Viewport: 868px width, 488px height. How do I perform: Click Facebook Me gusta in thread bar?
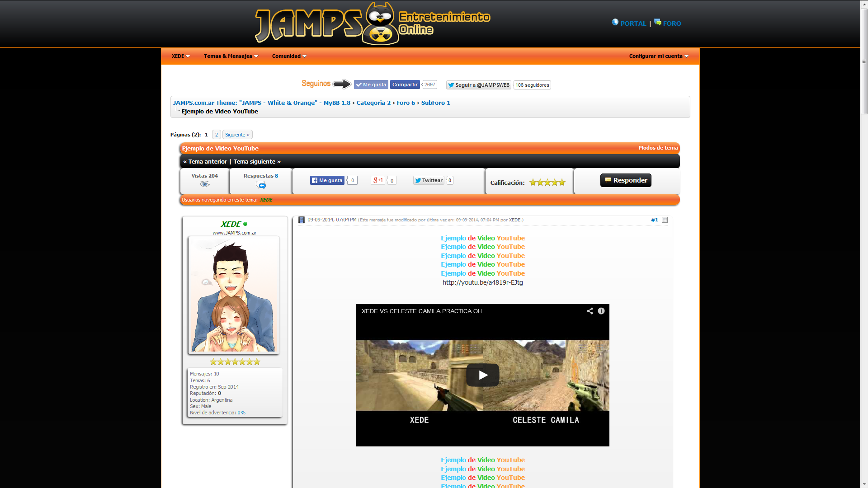[x=327, y=180]
